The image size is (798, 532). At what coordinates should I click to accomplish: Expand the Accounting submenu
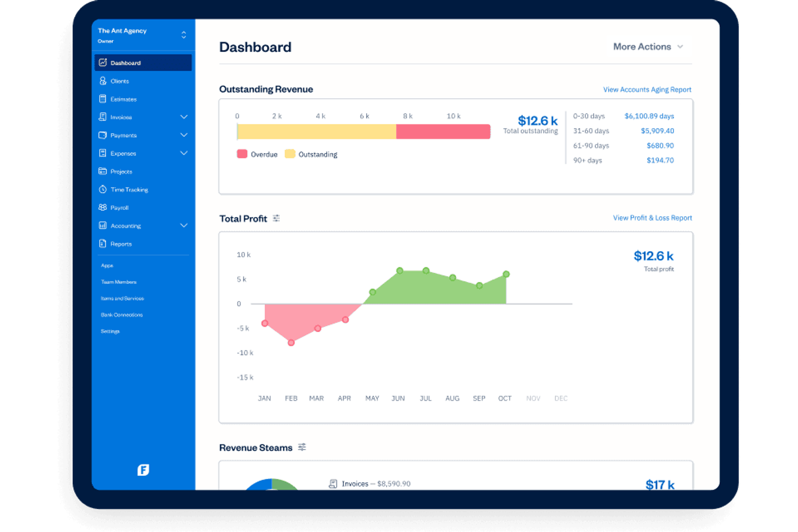tap(184, 225)
